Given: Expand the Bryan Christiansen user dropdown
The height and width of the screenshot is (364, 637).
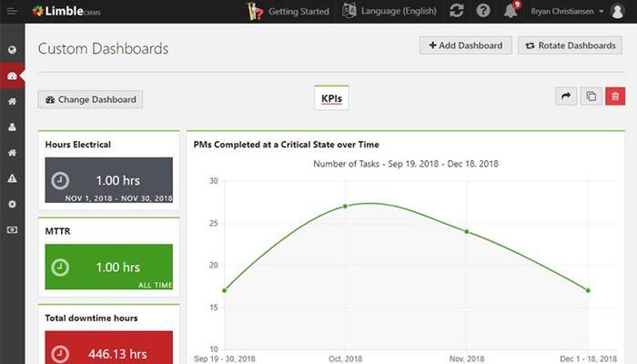Looking at the screenshot, I should [567, 11].
